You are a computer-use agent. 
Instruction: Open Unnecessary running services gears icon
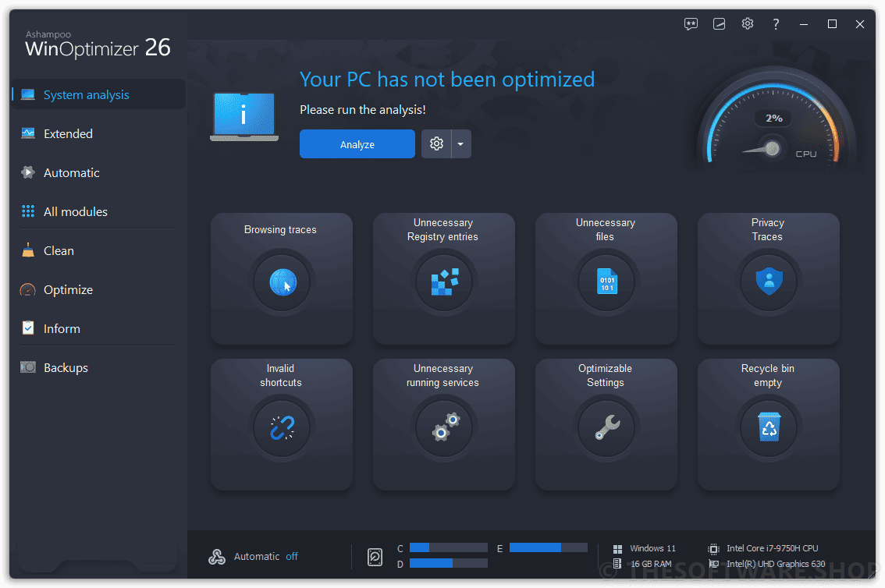[x=444, y=427]
